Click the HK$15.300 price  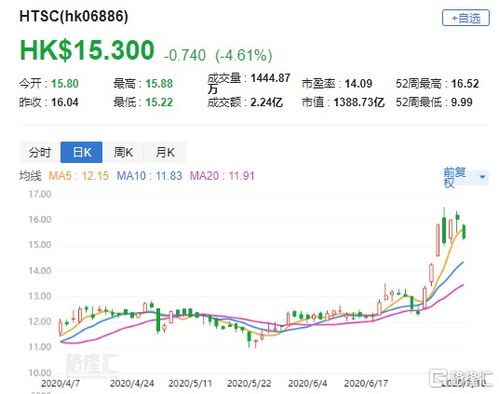pos(87,51)
